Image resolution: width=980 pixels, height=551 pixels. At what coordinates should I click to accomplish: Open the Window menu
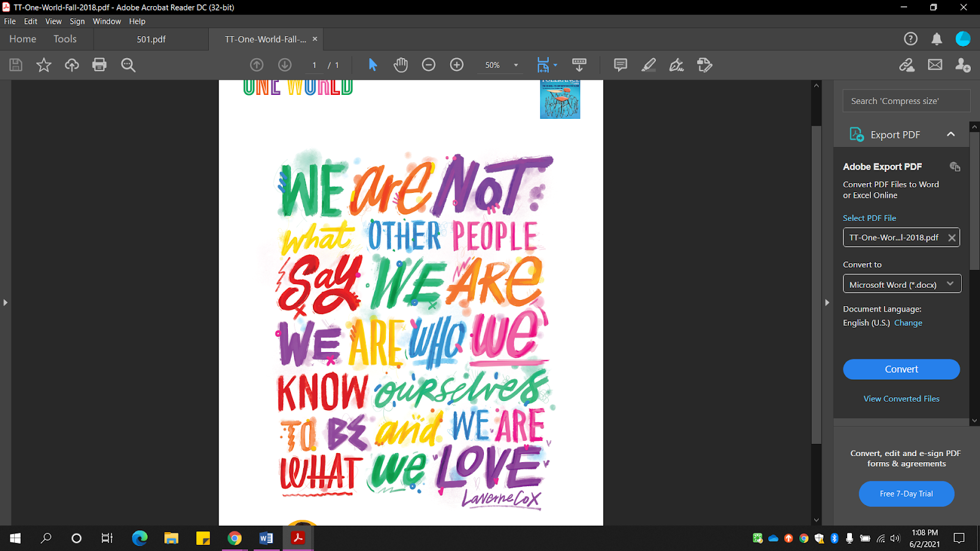107,21
